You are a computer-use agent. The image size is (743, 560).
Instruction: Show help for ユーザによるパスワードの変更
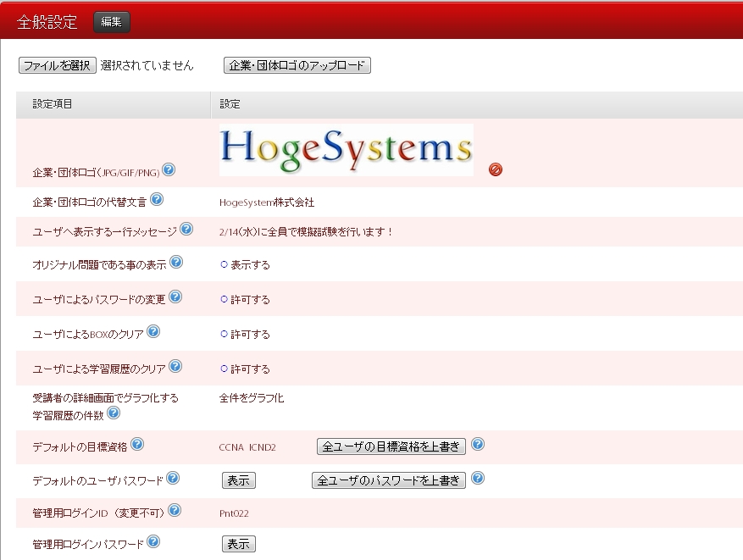click(175, 297)
